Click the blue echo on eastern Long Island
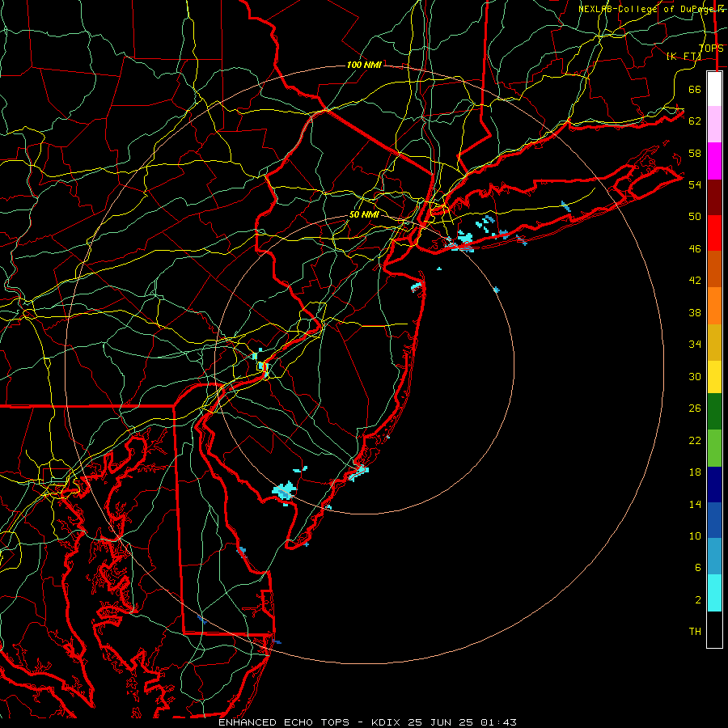Viewport: 728px width, 728px height. 565,205
